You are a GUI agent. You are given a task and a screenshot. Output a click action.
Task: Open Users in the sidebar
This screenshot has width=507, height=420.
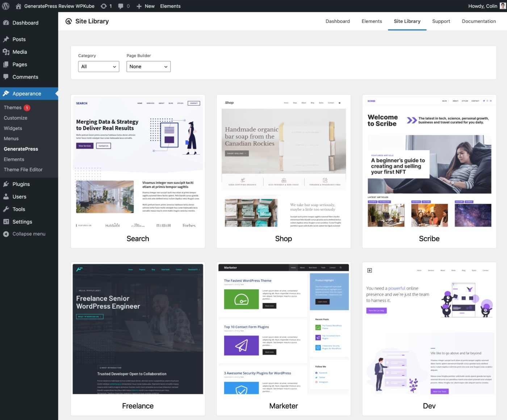20,197
